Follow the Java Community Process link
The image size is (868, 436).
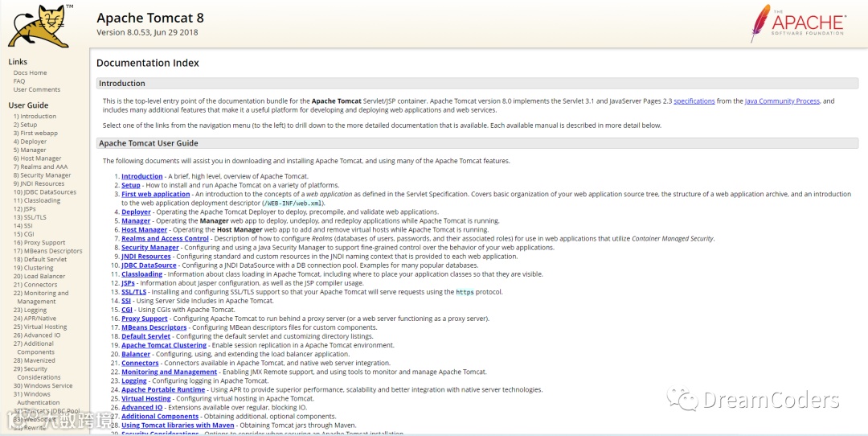(782, 101)
